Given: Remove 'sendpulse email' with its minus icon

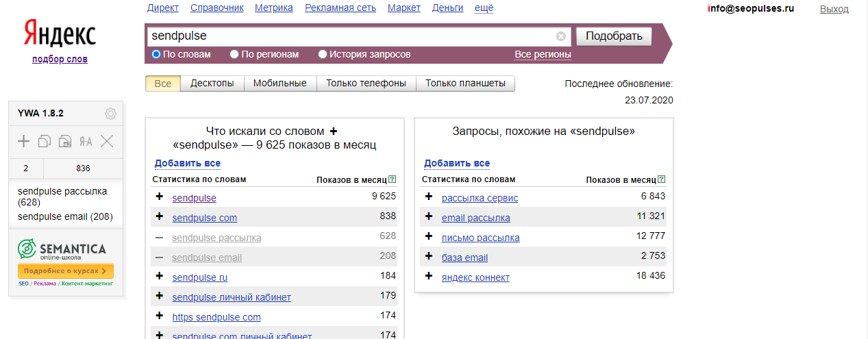Looking at the screenshot, I should pyautogui.click(x=160, y=257).
